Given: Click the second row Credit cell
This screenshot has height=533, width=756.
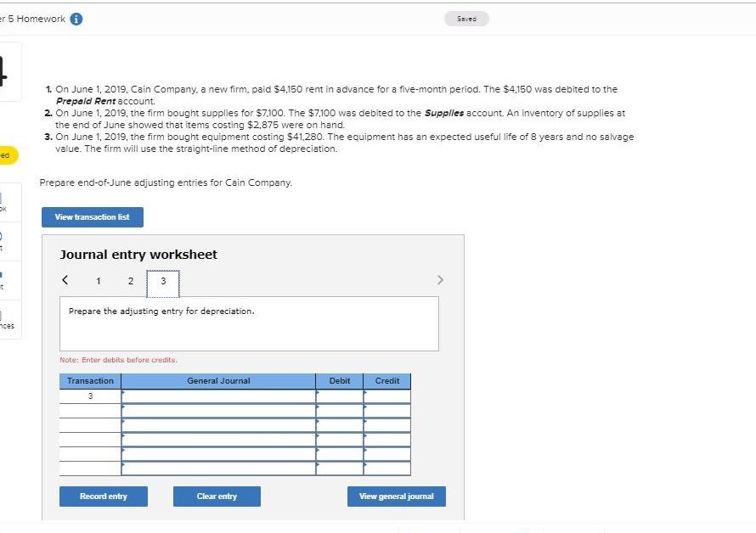Looking at the screenshot, I should (x=387, y=411).
